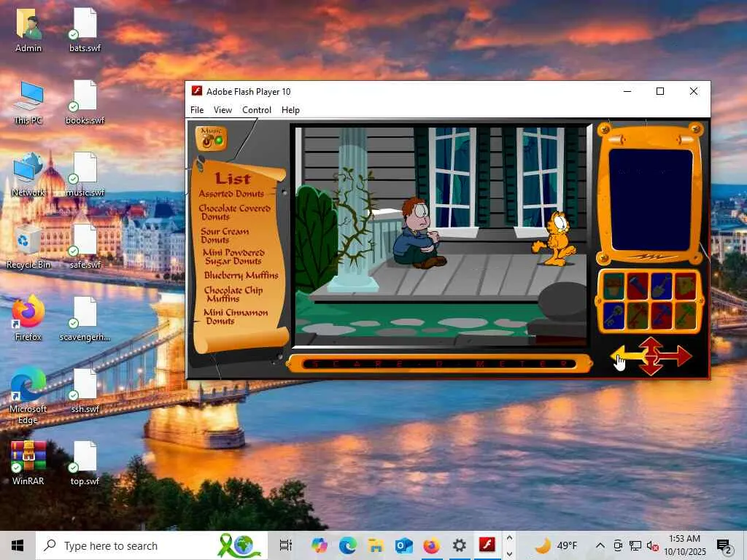
Task: Click the 'Blueberry Muffins' list entry
Action: tap(241, 275)
